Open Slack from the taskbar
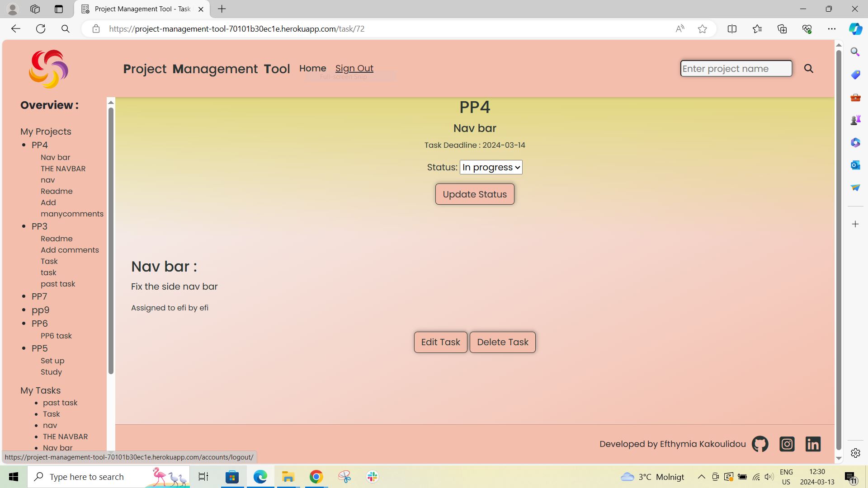868x488 pixels. [372, 476]
